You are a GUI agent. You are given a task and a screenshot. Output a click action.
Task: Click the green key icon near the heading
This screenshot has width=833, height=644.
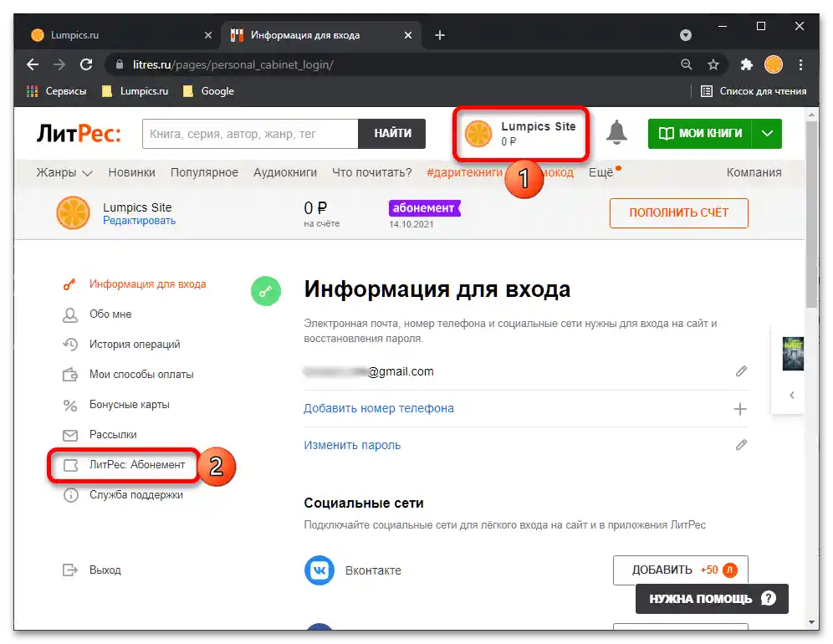266,291
